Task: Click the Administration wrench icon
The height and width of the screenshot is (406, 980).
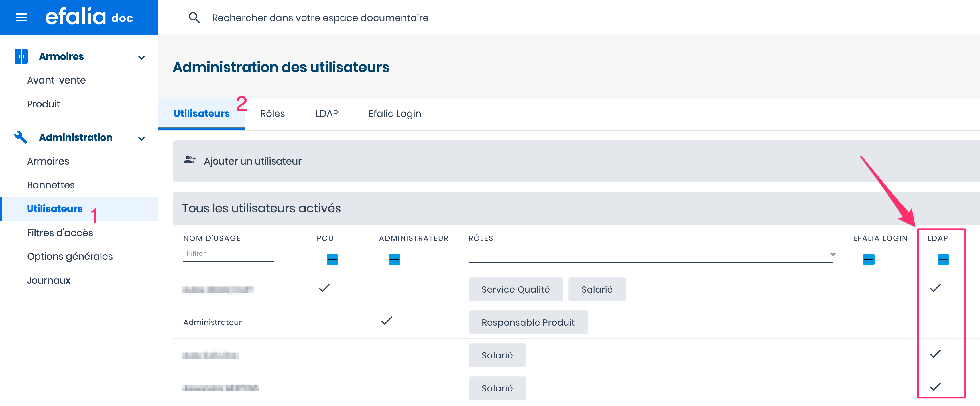Action: click(21, 137)
